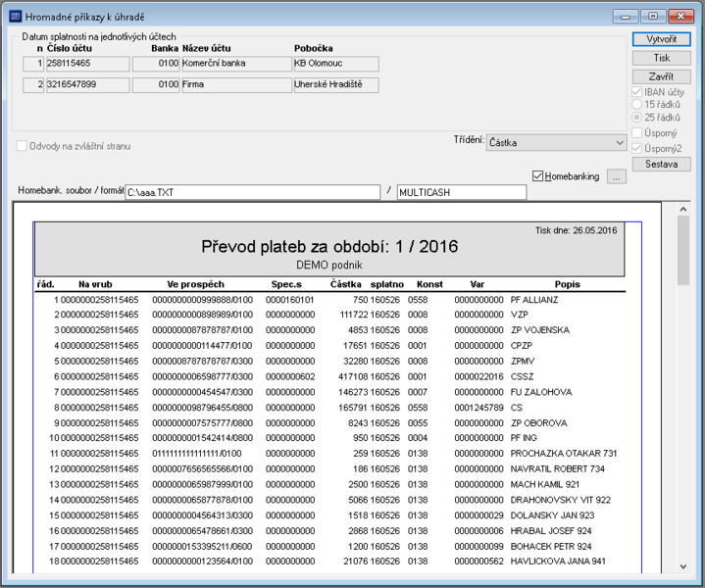Click the 'PROCHAZKA OTAKAR 731' row text
This screenshot has width=705, height=588.
(x=564, y=454)
